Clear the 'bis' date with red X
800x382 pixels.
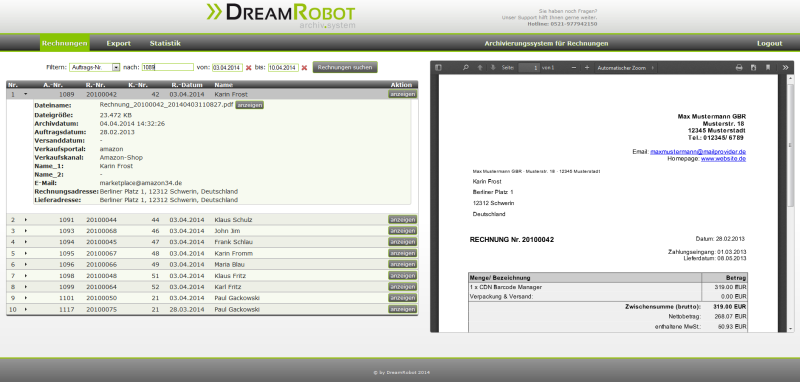point(304,68)
